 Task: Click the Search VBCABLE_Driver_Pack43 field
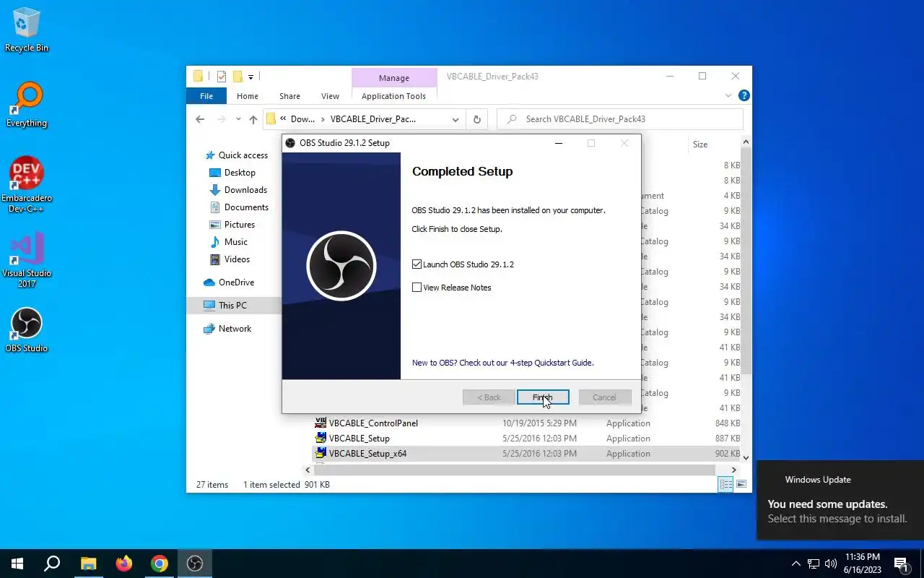(x=620, y=119)
